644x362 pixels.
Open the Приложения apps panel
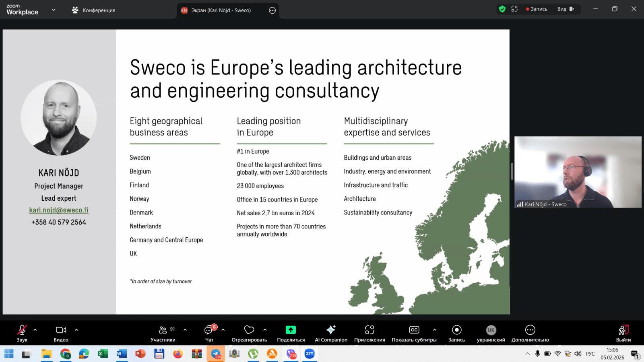coord(369,331)
